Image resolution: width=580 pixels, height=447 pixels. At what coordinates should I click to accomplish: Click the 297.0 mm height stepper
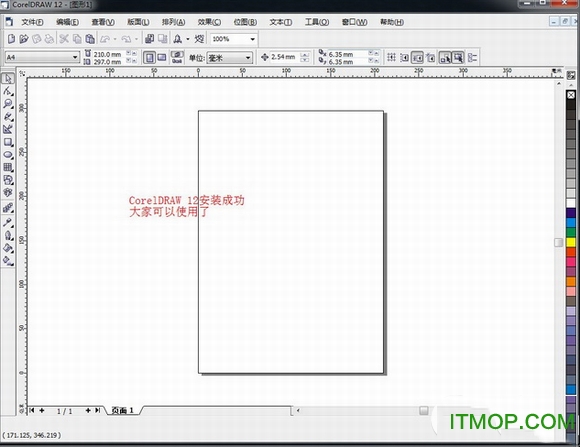(131, 61)
